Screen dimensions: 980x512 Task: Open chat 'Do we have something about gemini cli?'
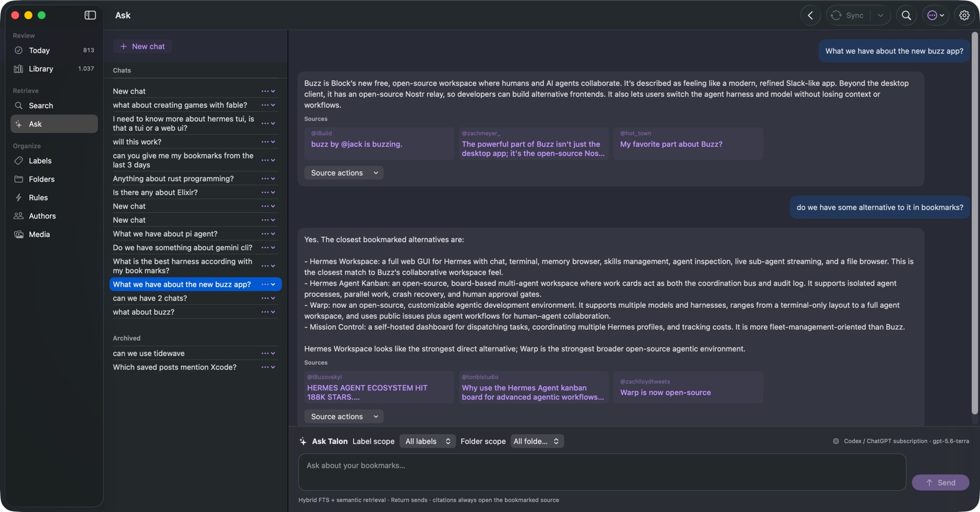(x=182, y=248)
